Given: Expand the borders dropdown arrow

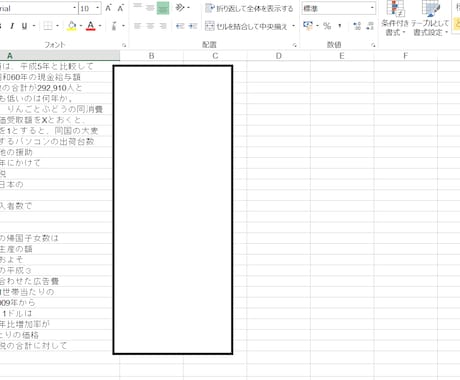Looking at the screenshot, I should pos(57,26).
